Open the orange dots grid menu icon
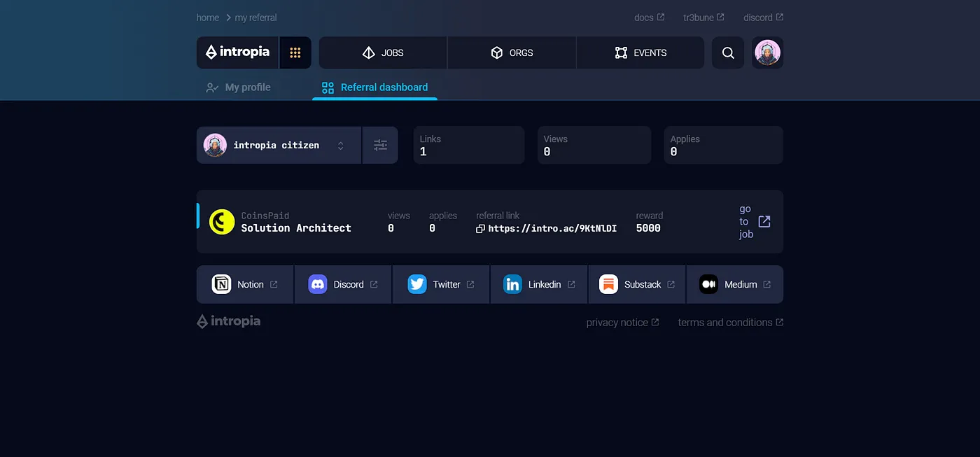980x457 pixels. [x=295, y=52]
